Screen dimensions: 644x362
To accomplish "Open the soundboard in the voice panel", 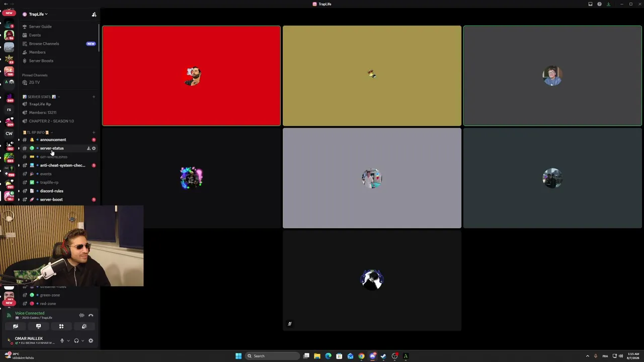I will 84,326.
